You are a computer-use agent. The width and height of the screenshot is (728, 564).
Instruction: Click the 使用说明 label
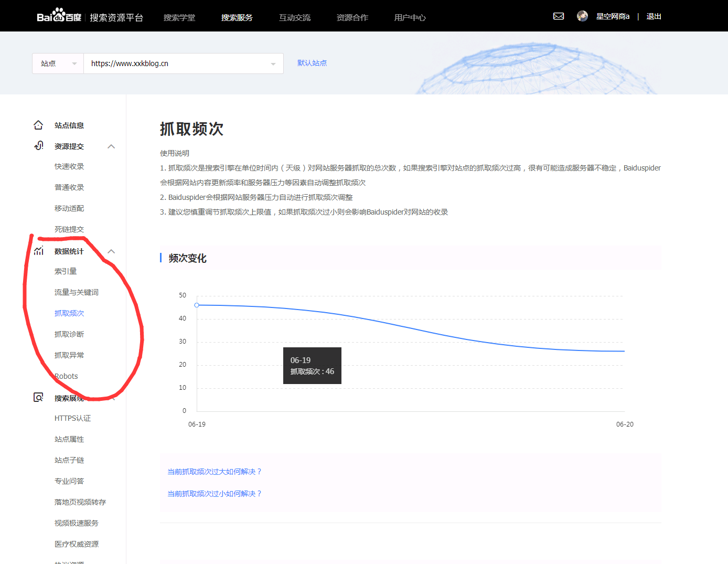(175, 153)
